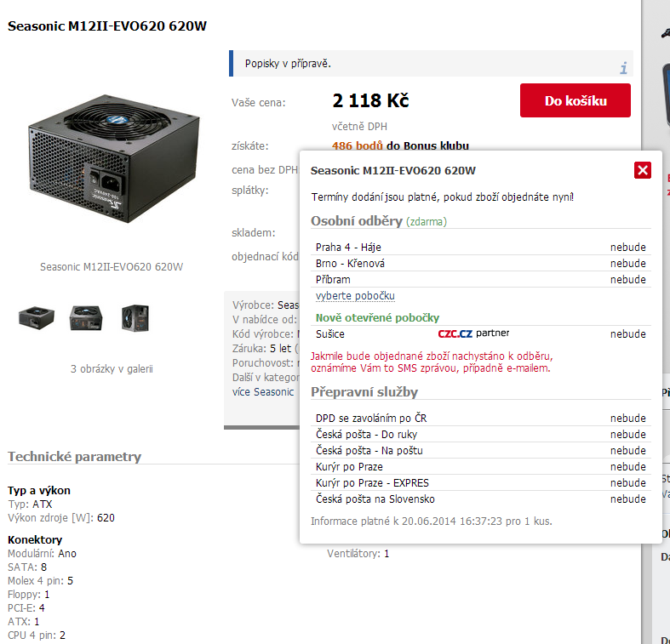
Task: Click the 'Popisky v přípravě.' notice
Action: pyautogui.click(x=288, y=64)
